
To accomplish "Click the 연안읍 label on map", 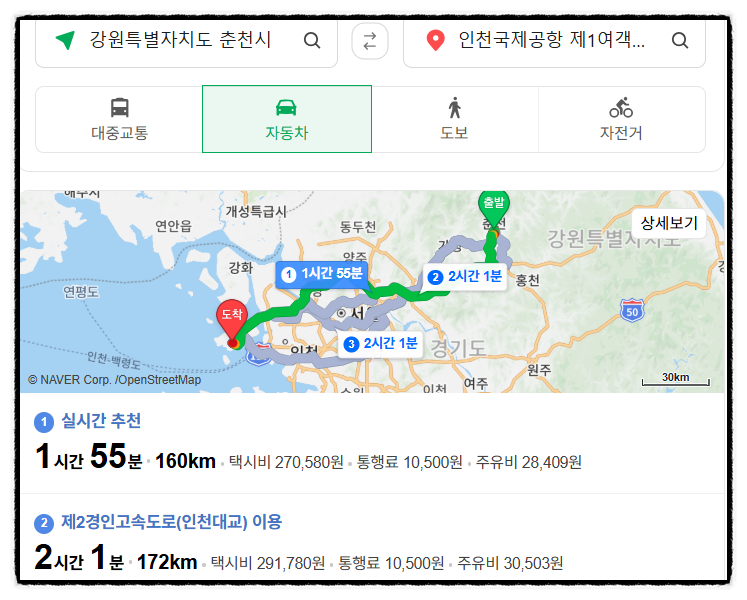I will click(174, 225).
